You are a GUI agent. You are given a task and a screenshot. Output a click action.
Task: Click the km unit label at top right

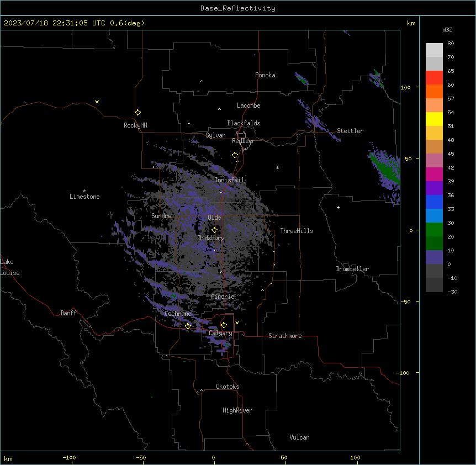pos(411,23)
